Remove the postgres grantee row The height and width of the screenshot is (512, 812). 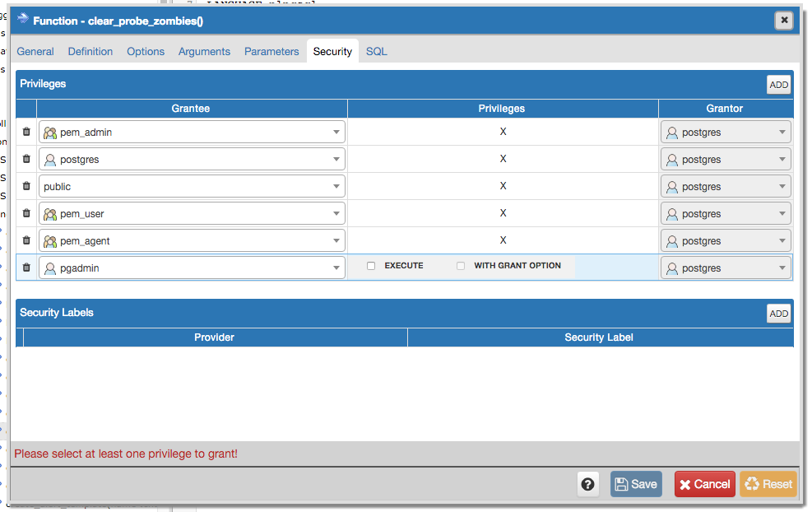[x=26, y=158]
